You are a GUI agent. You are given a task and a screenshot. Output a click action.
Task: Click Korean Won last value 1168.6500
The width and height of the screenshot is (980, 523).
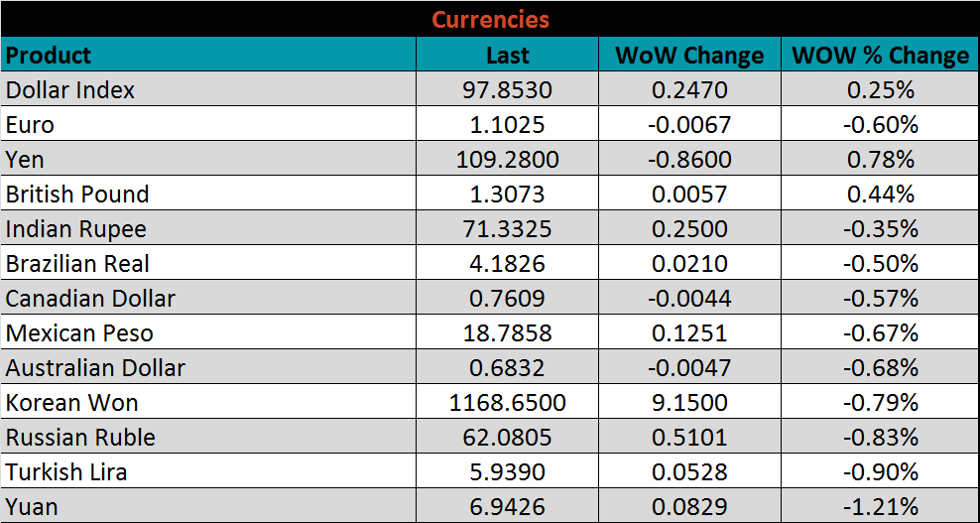(507, 403)
